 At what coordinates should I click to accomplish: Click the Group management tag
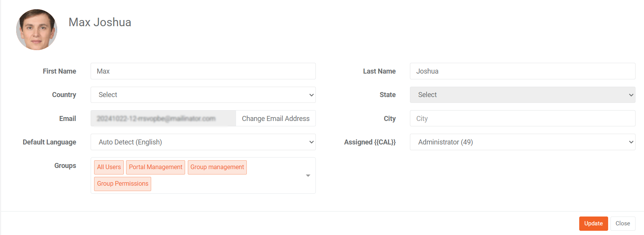click(x=217, y=167)
